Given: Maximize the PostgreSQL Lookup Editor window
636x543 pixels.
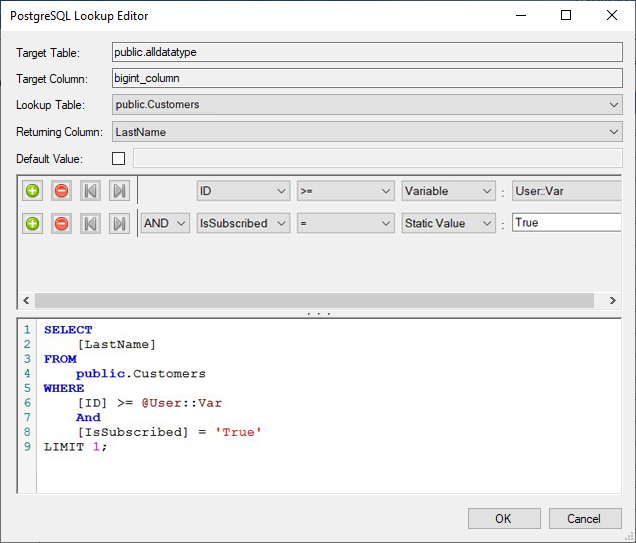Looking at the screenshot, I should click(566, 15).
